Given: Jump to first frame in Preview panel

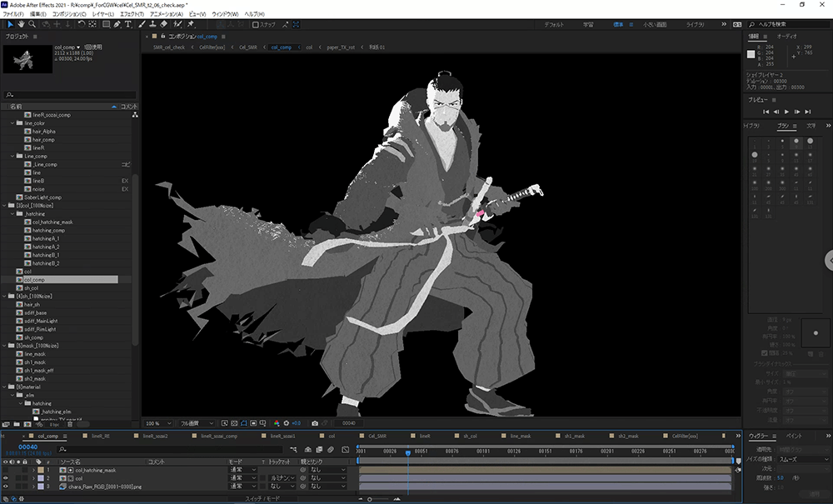Looking at the screenshot, I should 766,112.
